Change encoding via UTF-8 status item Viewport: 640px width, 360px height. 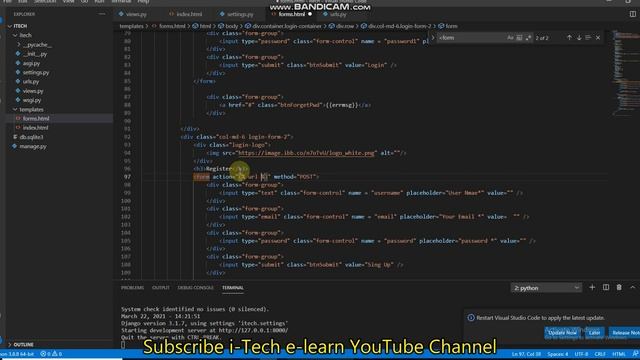[581, 354]
